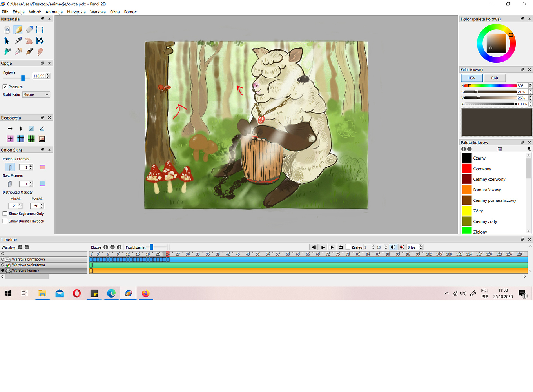The height and width of the screenshot is (392, 533).
Task: Increase the Min.% opacity value
Action: [x=20, y=205]
